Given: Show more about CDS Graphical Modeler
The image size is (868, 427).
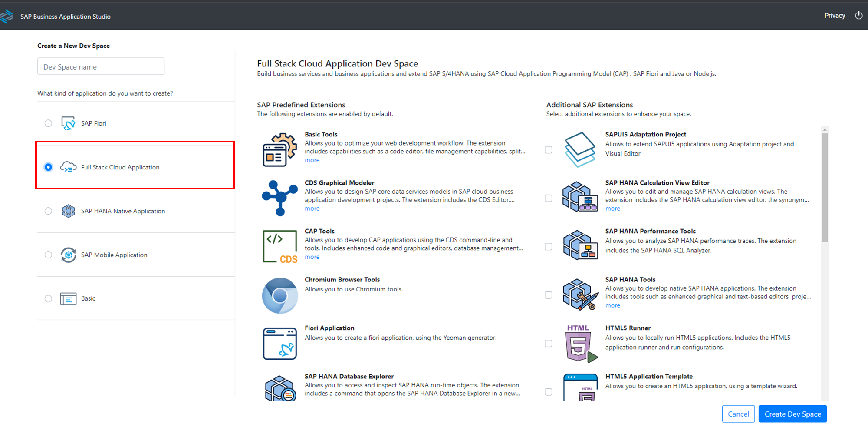Looking at the screenshot, I should (312, 209).
